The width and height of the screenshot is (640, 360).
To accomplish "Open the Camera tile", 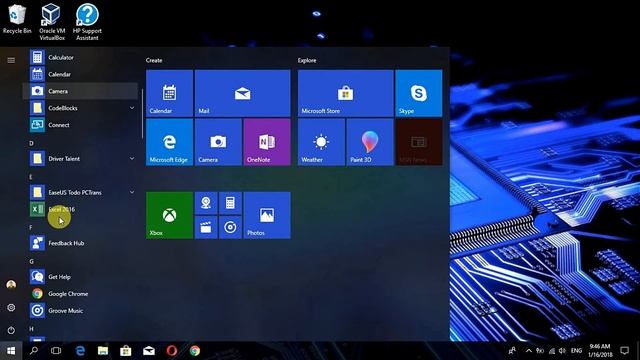I will [x=218, y=142].
